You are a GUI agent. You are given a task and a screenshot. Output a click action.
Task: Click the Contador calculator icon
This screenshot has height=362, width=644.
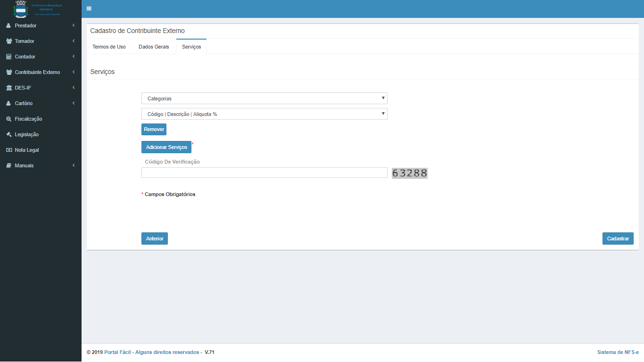(8, 57)
